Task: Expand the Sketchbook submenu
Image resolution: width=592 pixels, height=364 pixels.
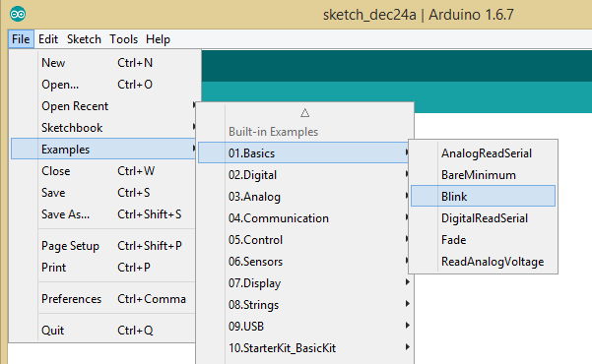Action: click(103, 128)
